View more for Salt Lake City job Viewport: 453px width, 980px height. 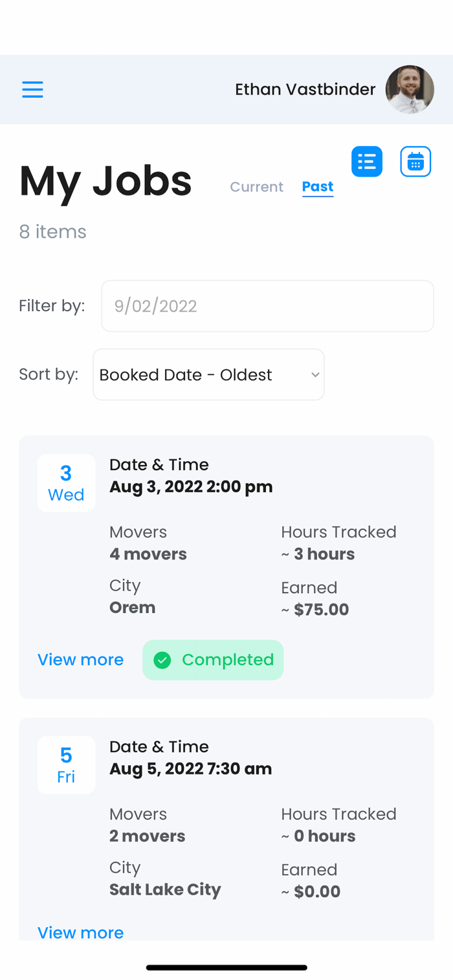(80, 932)
